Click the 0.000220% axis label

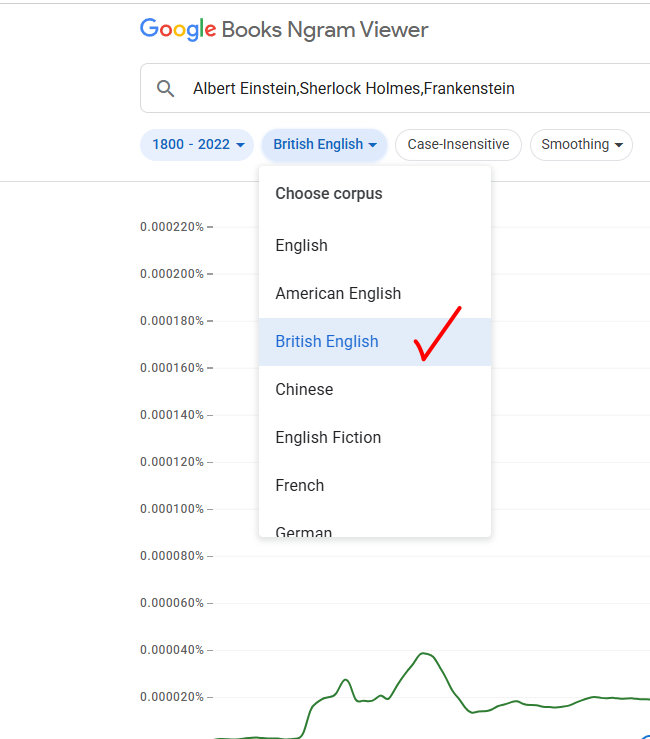[172, 227]
